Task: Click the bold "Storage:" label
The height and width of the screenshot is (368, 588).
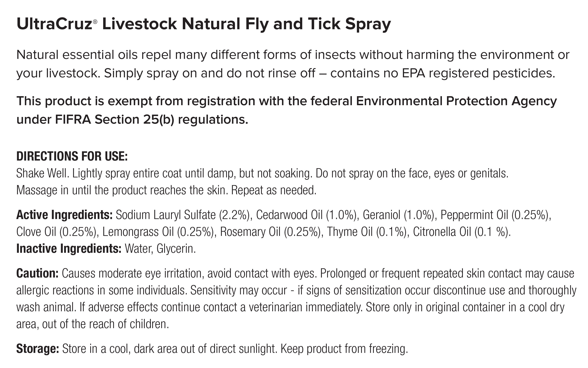Action: pyautogui.click(x=37, y=349)
